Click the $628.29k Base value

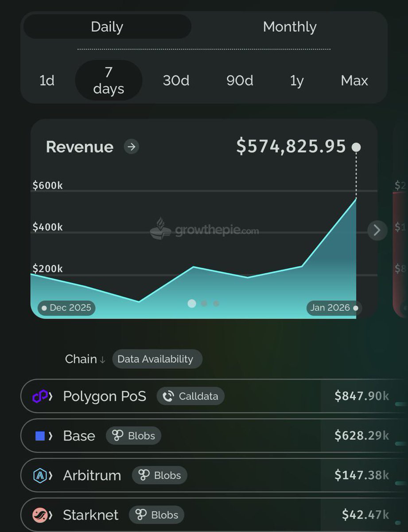(x=362, y=435)
